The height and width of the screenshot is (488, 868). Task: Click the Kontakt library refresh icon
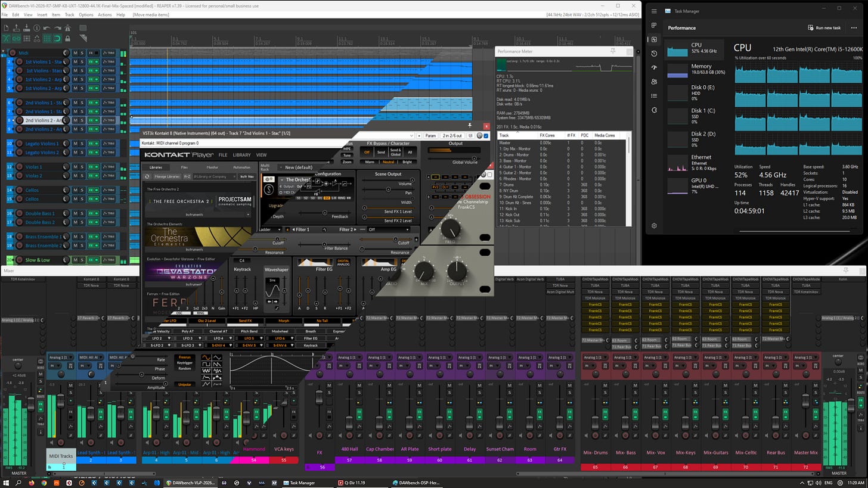147,176
